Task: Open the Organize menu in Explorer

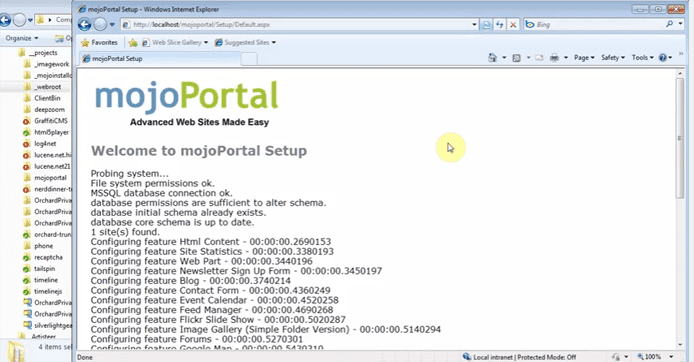Action: 22,38
